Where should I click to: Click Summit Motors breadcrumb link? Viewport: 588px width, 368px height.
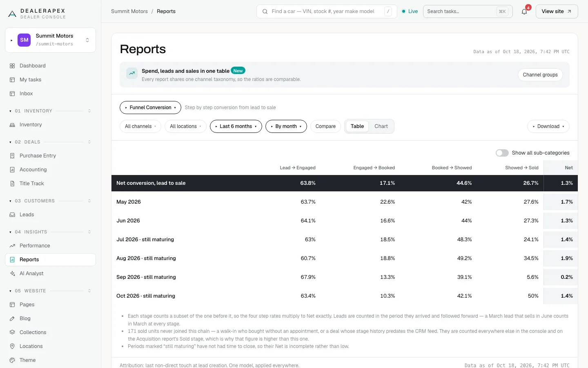(129, 11)
